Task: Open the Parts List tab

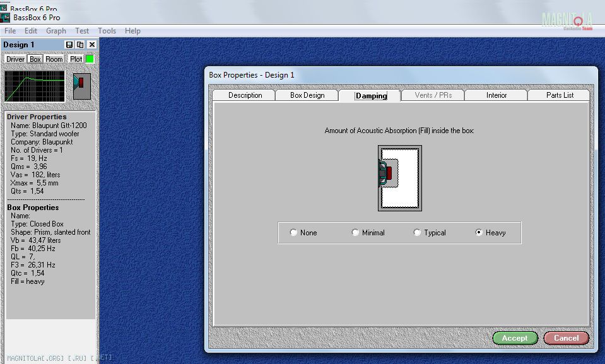Action: tap(560, 95)
